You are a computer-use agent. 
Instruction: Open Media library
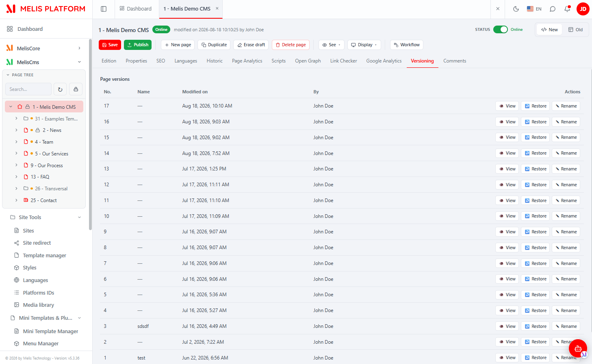38,305
